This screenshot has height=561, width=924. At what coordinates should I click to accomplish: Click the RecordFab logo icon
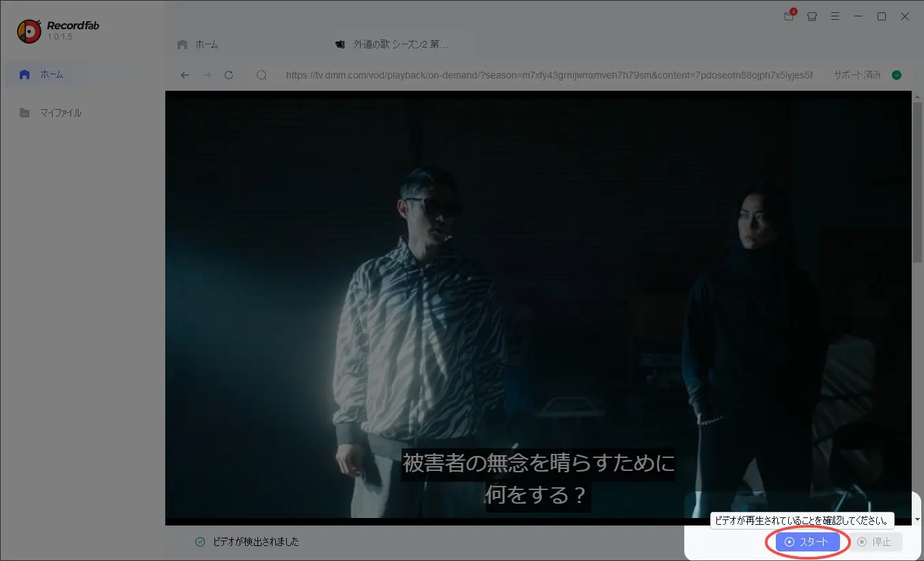(29, 31)
